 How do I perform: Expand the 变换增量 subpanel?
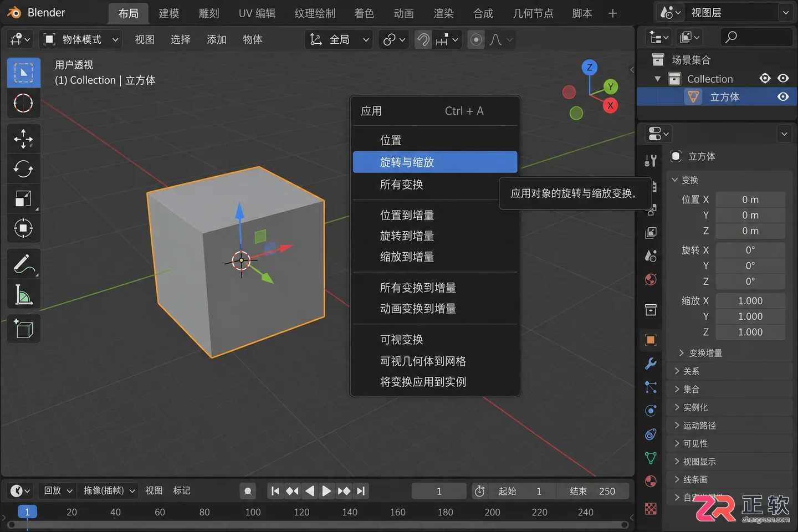pos(681,353)
